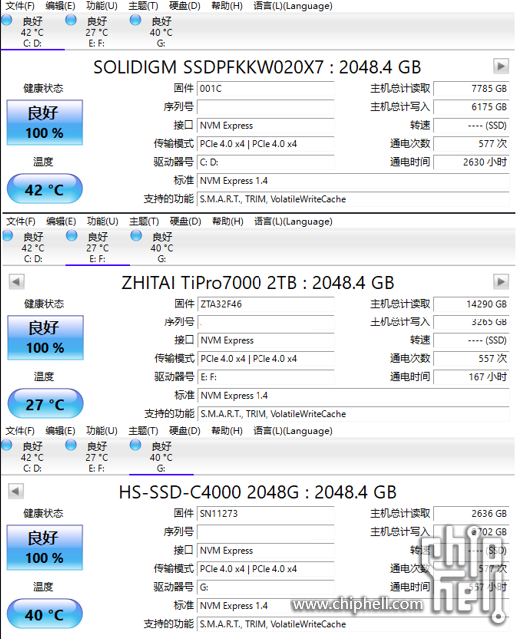519x639 pixels.
Task: Open the 功能(U) menu in the top menu bar
Action: (x=102, y=6)
